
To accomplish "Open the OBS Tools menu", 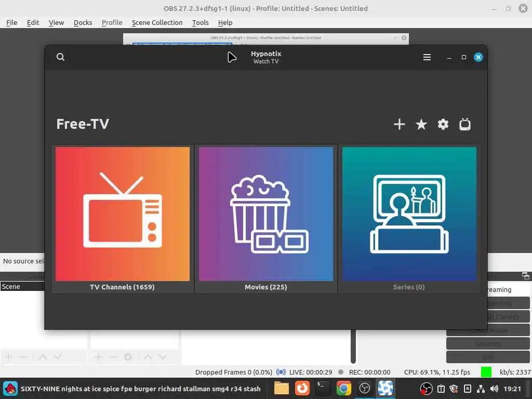I will 200,22.
